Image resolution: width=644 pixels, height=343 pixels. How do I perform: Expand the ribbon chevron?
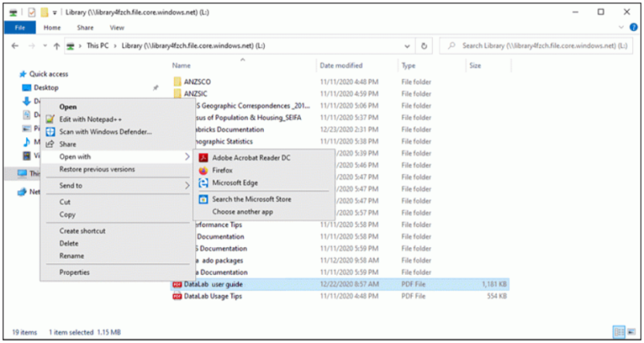(x=621, y=28)
